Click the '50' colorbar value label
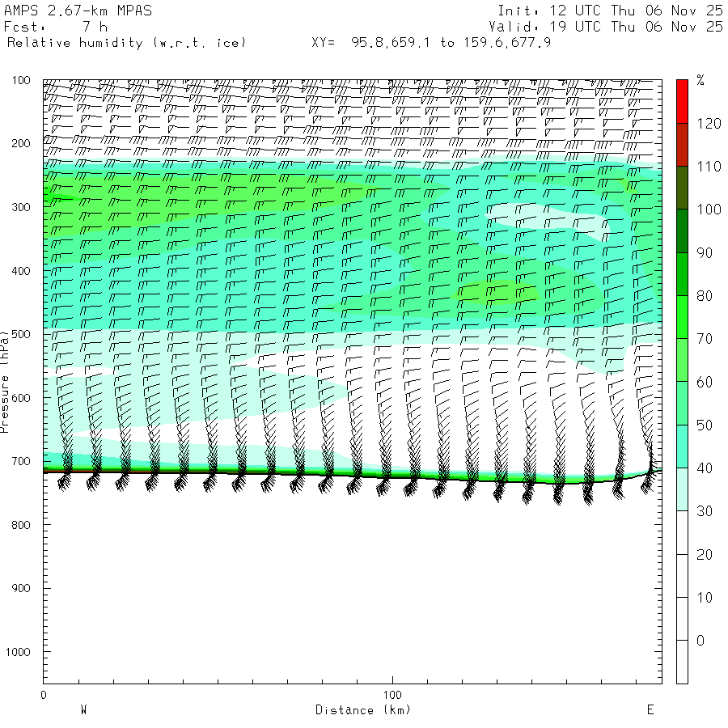The width and height of the screenshot is (728, 728). pyautogui.click(x=705, y=425)
